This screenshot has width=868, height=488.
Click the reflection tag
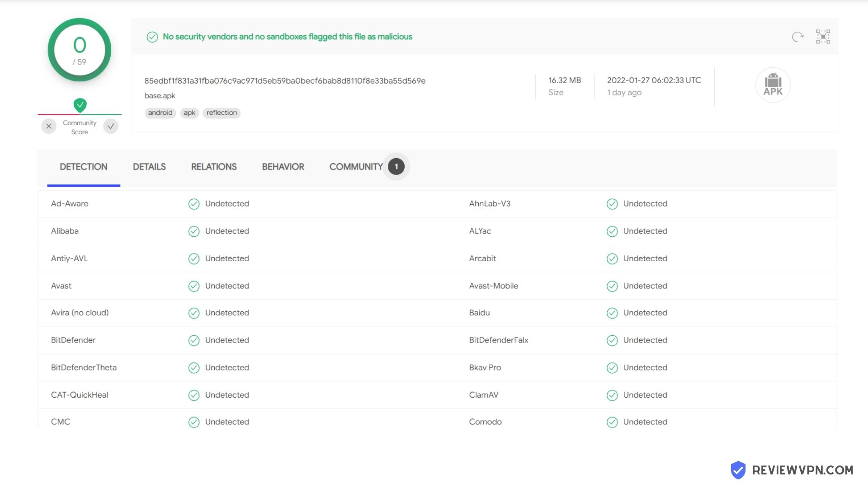(222, 113)
